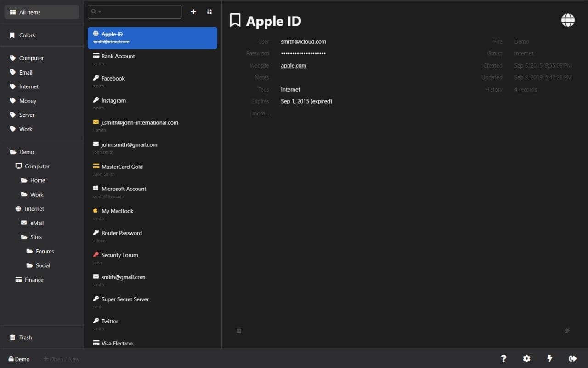The height and width of the screenshot is (368, 588).
Task: Reveal the hidden Password dots
Action: [x=303, y=53]
